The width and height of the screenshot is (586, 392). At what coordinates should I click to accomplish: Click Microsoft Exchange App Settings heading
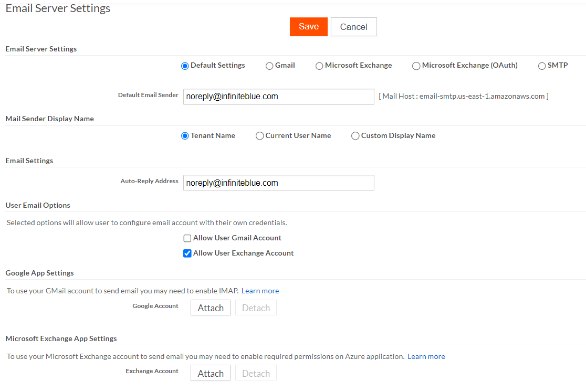coord(61,338)
